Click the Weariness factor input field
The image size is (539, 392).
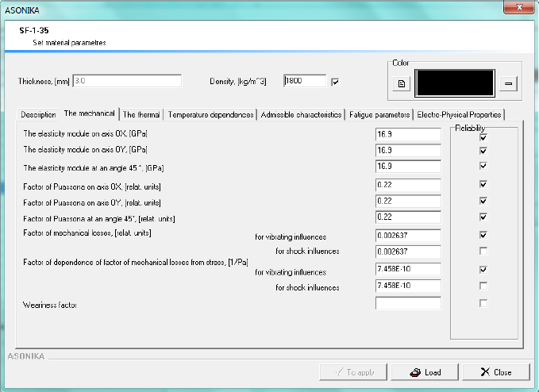tap(407, 303)
